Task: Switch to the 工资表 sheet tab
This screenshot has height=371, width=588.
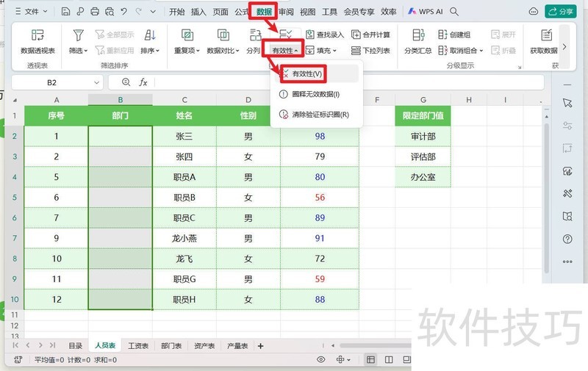Action: [137, 346]
